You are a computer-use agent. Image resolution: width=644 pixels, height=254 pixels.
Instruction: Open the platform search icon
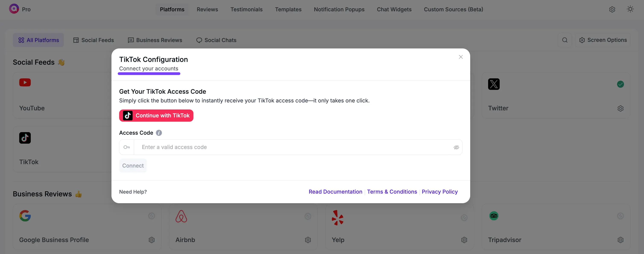565,40
